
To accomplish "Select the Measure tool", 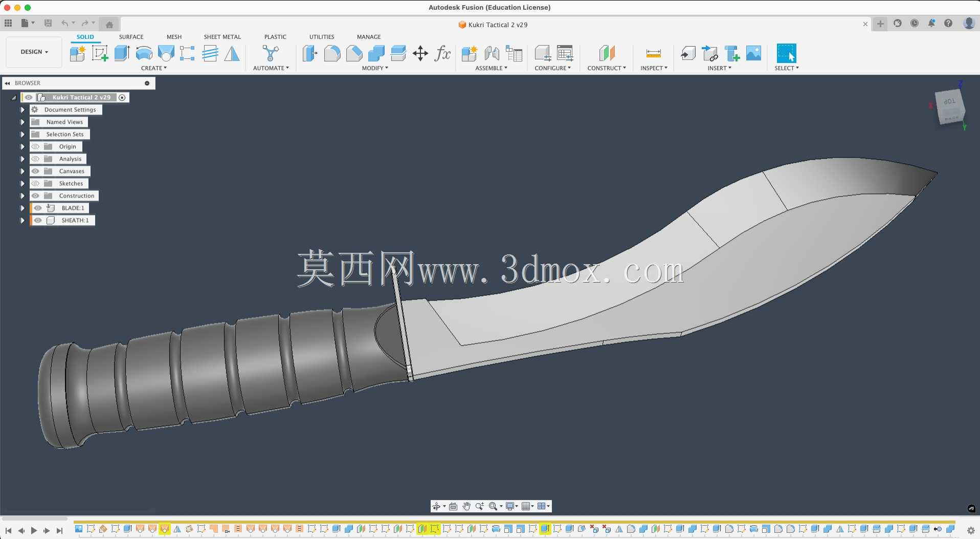I will click(654, 53).
